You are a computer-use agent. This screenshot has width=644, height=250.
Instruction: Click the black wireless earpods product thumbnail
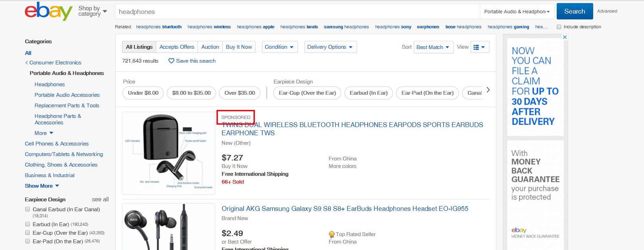click(169, 153)
